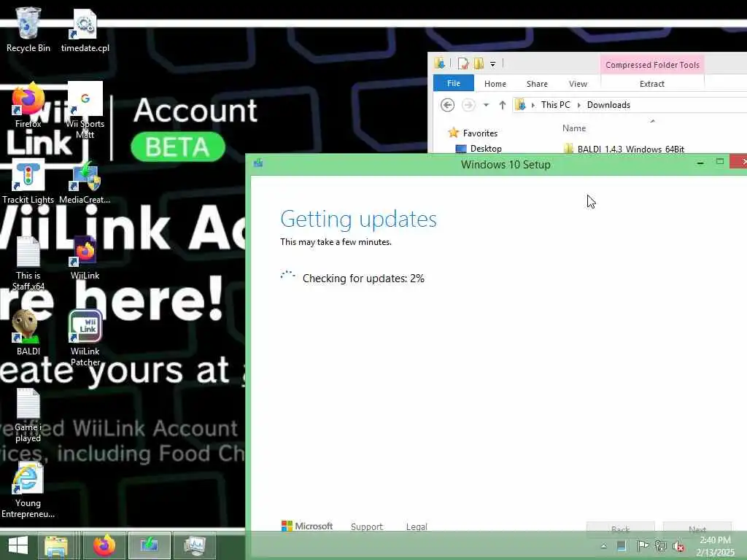Open the WiiLink Firefox shortcut icon

85,257
